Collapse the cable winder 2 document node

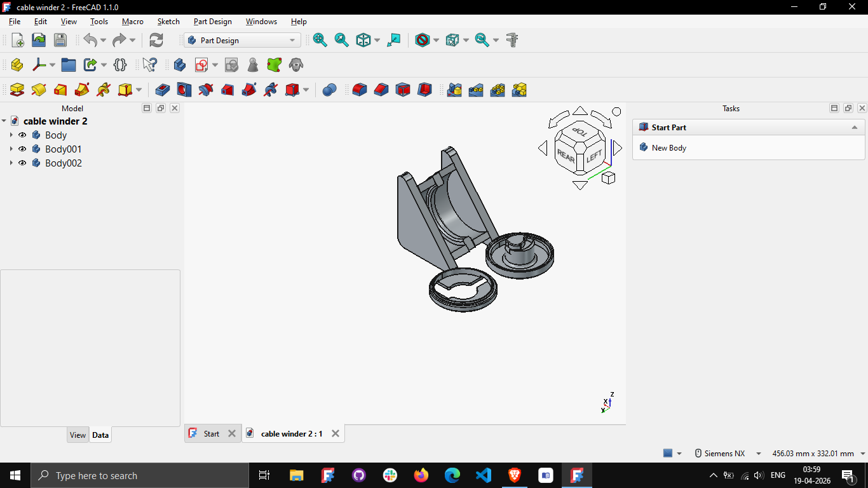(4, 121)
